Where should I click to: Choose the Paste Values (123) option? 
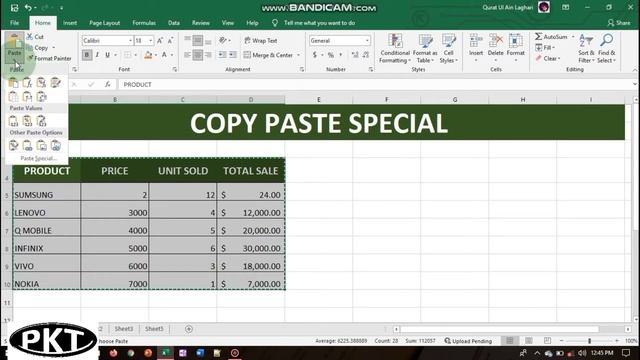point(13,121)
